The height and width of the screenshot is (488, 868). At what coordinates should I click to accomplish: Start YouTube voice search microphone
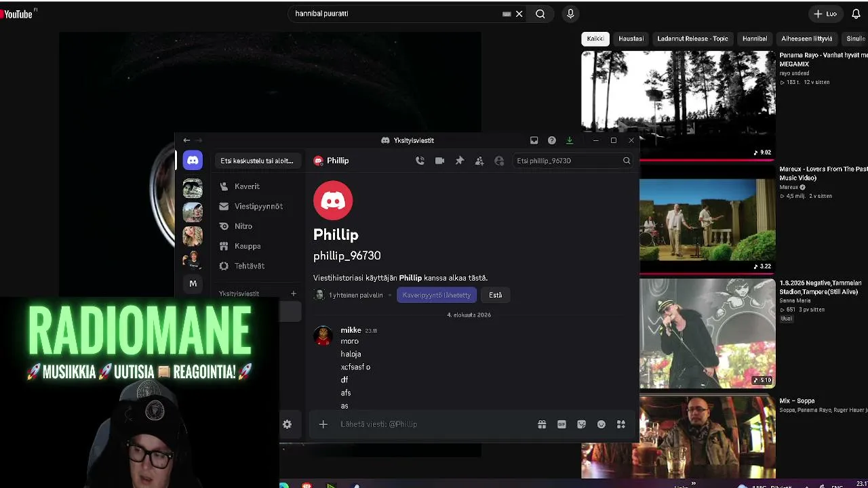click(x=570, y=14)
